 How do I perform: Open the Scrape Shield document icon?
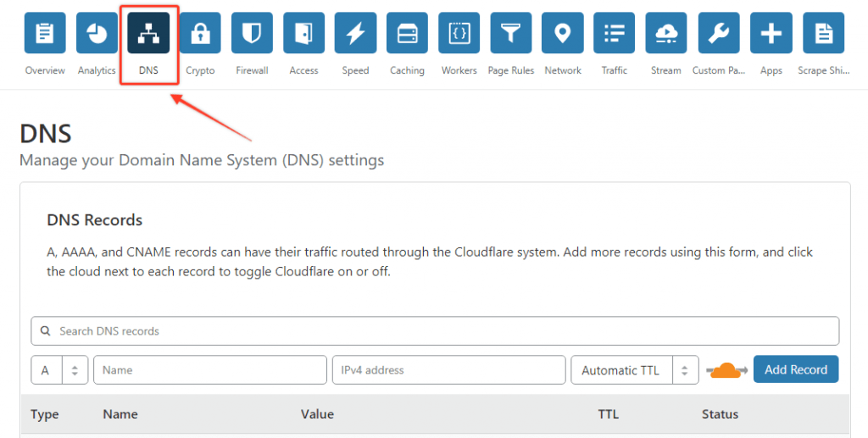(x=824, y=33)
